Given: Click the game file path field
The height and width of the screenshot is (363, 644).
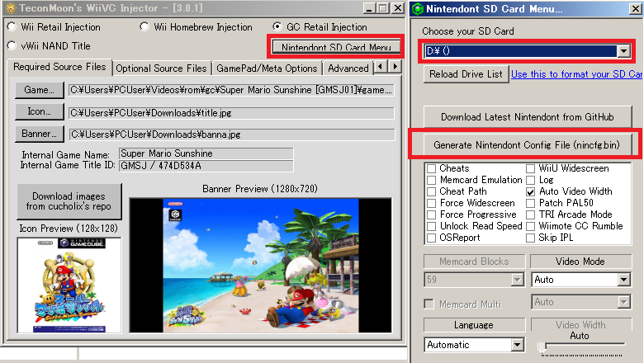Looking at the screenshot, I should click(231, 90).
